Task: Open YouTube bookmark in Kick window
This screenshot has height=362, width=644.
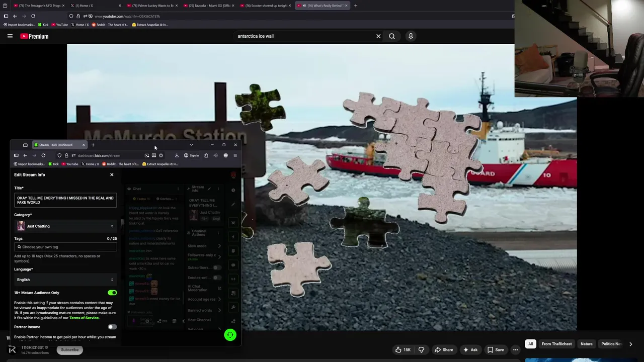Action: (x=70, y=164)
